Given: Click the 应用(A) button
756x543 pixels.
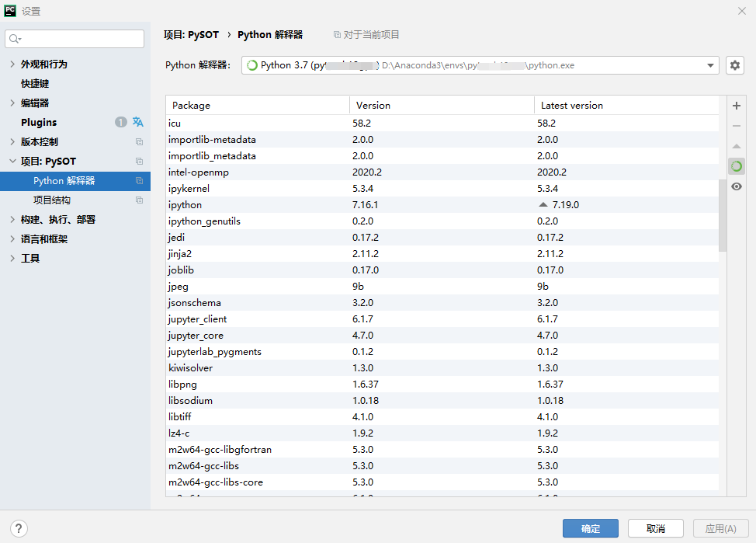Looking at the screenshot, I should coord(721,528).
